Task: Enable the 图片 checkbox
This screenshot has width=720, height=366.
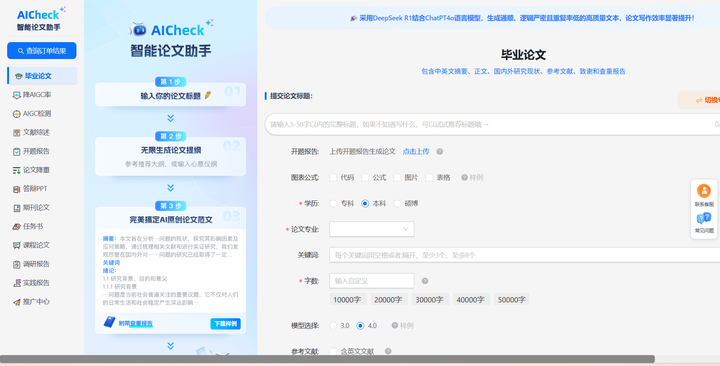Action: (397, 177)
